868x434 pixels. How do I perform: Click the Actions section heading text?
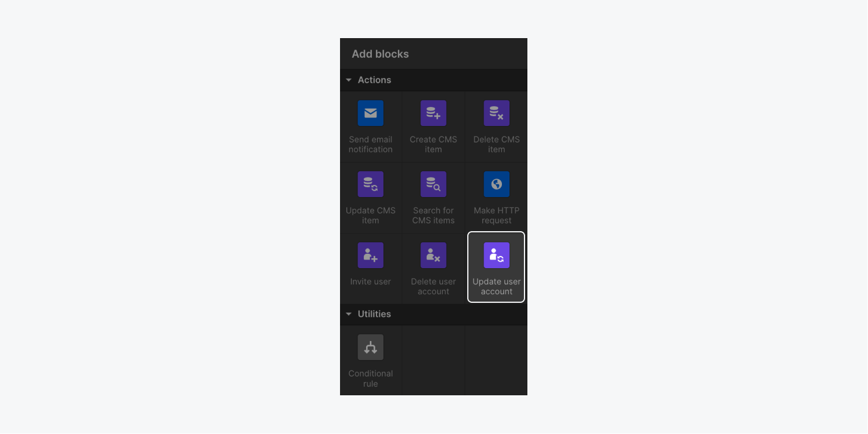[x=374, y=80]
